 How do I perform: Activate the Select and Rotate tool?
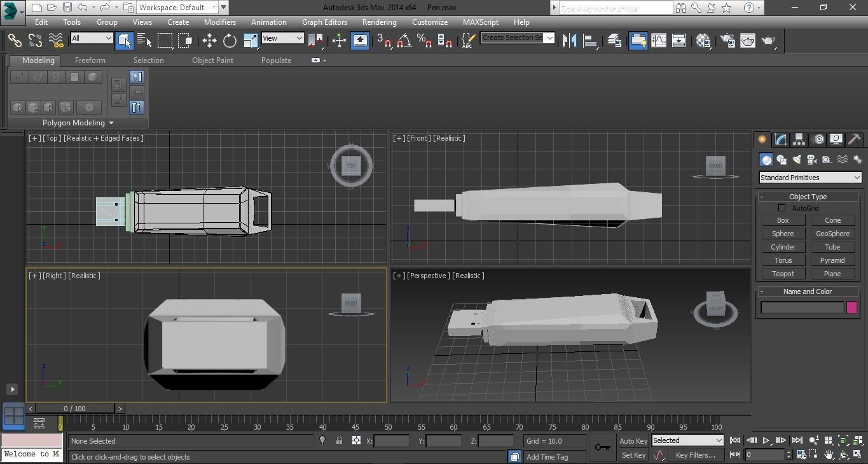tap(230, 40)
